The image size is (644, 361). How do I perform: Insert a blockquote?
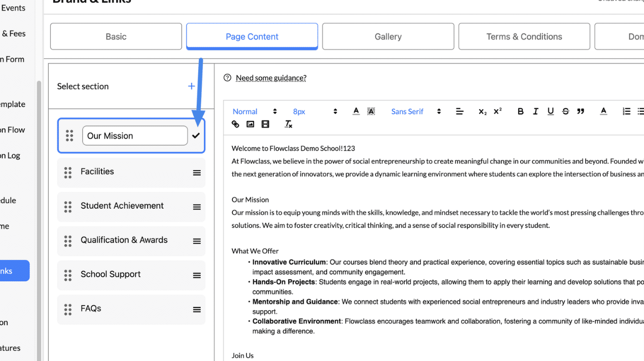[x=581, y=111]
